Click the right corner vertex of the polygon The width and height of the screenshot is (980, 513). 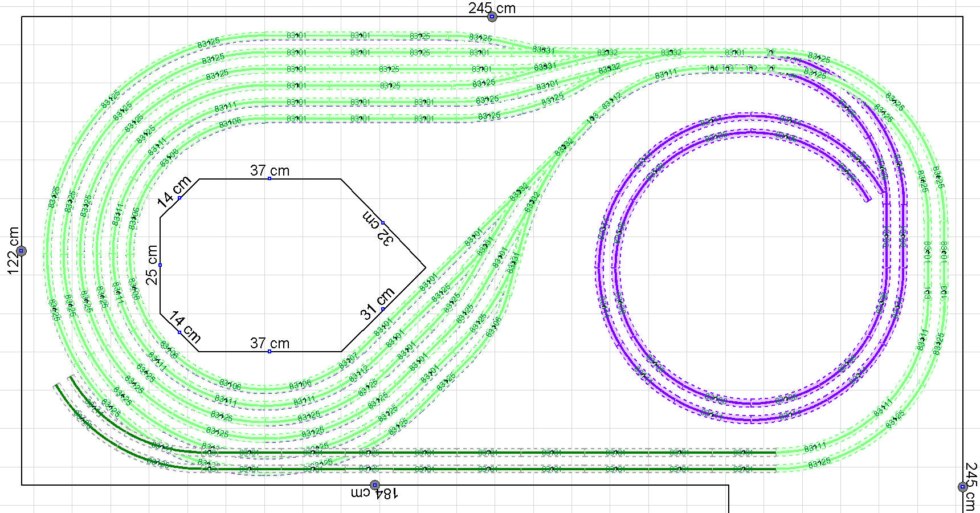point(425,267)
